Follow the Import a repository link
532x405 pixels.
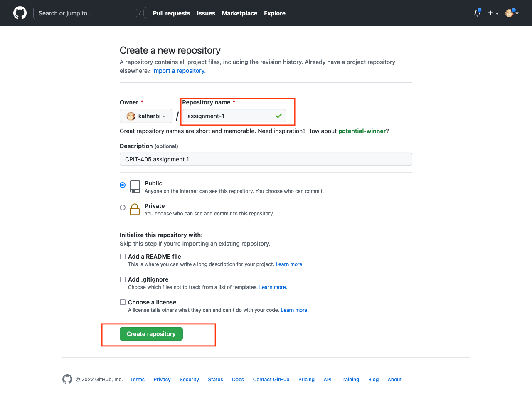[x=179, y=71]
